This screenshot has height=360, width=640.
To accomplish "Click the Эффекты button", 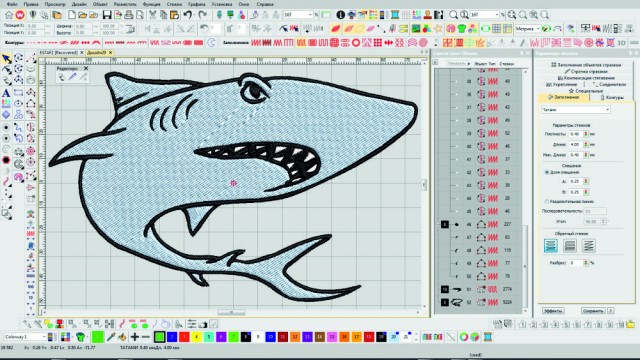I will coord(553,311).
